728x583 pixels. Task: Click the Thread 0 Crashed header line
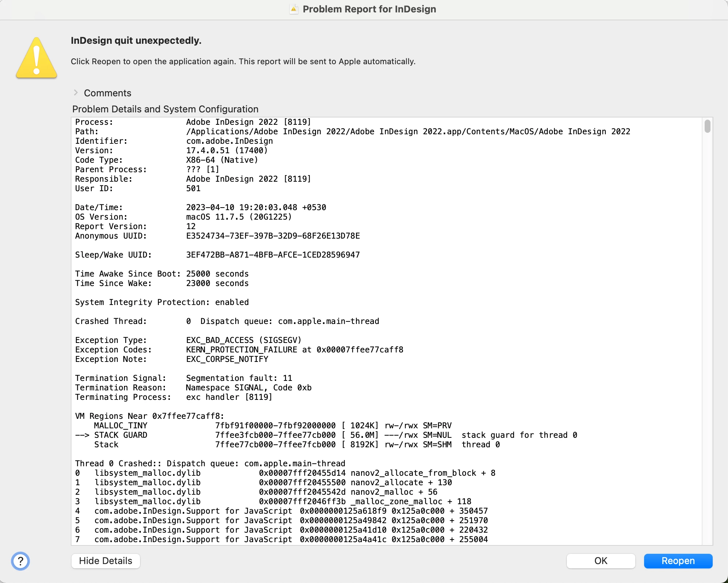coord(210,463)
